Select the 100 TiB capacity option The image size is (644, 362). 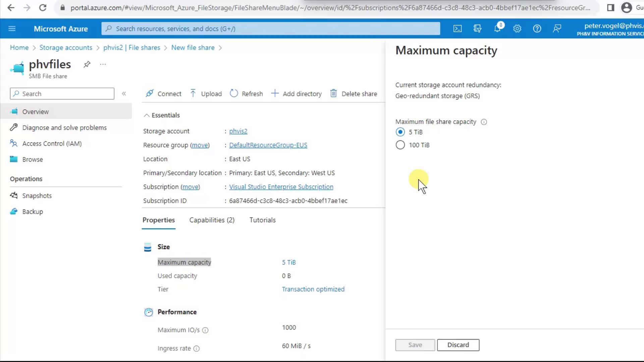pyautogui.click(x=400, y=145)
